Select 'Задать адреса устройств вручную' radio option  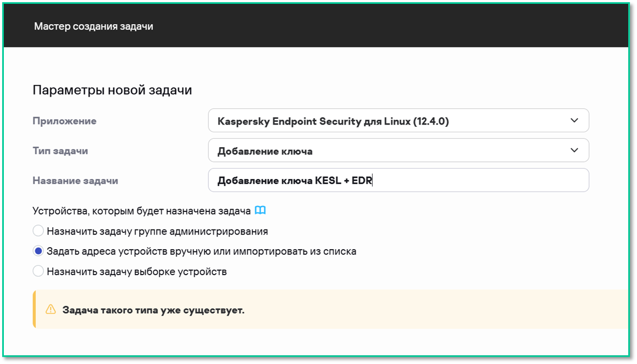tap(38, 251)
